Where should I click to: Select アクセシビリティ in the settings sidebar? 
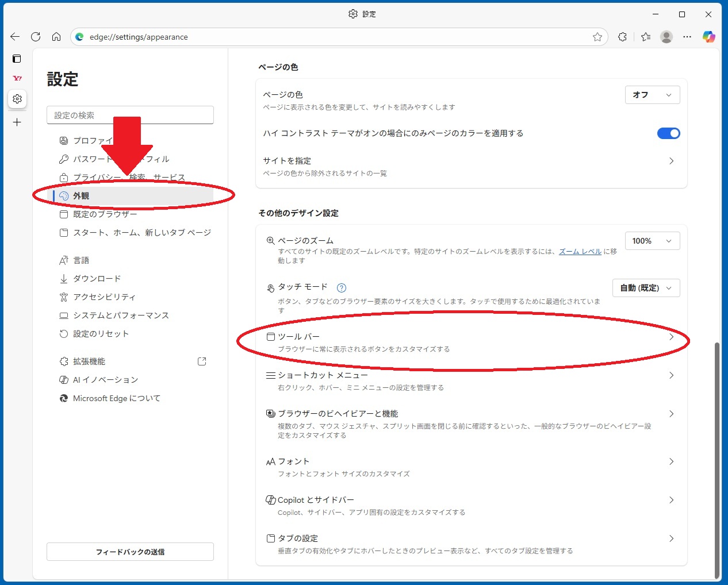click(104, 297)
